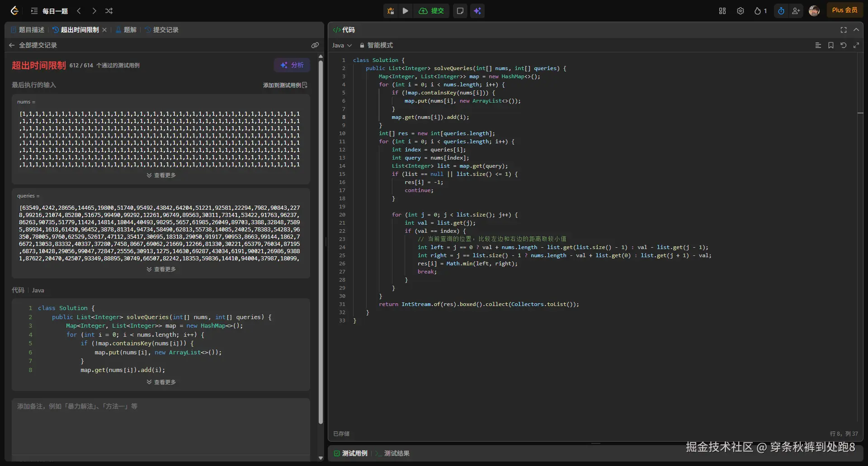The height and width of the screenshot is (466, 868).
Task: Click the 分析 analysis button
Action: click(292, 65)
